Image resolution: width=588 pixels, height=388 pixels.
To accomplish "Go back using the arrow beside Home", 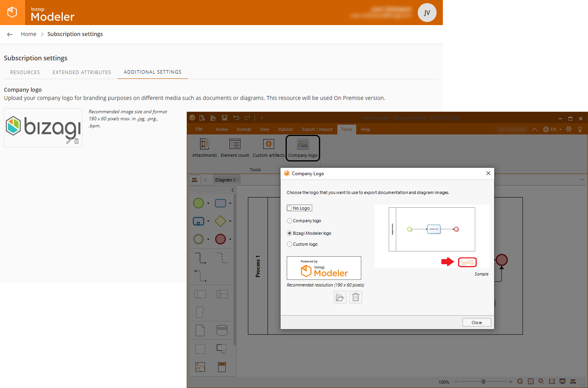I will click(x=10, y=34).
